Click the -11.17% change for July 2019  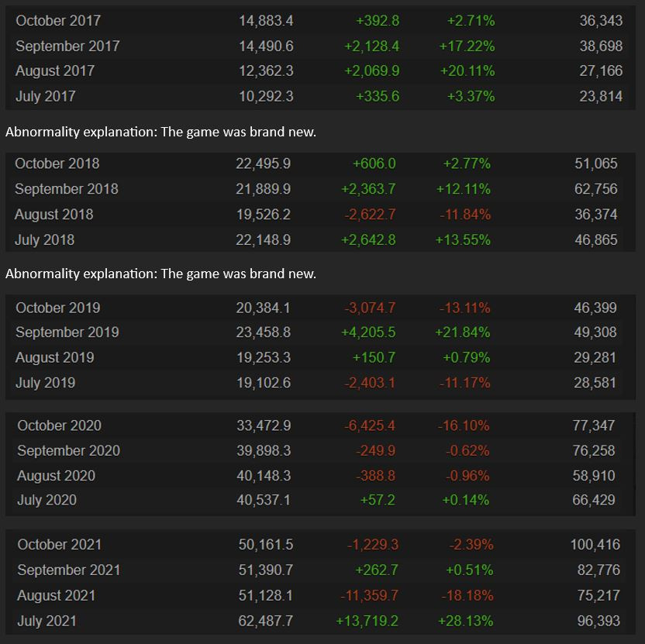pos(465,383)
